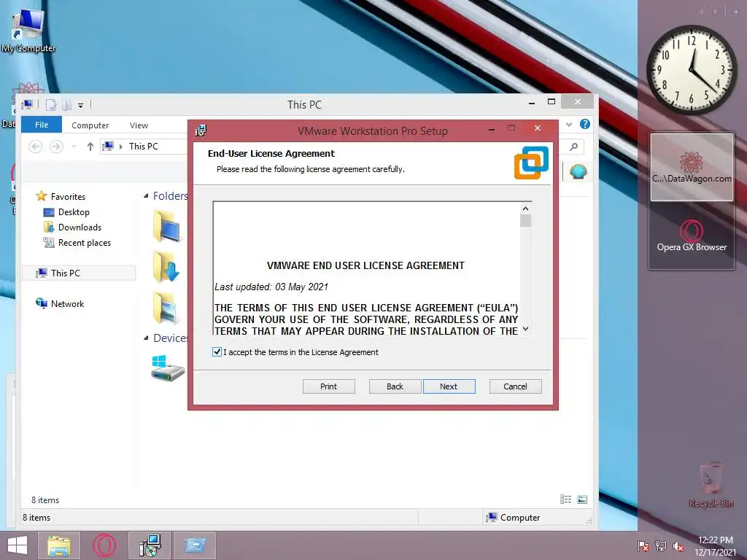Click the network tray icon
Screen dimensions: 747x560
coord(661,546)
